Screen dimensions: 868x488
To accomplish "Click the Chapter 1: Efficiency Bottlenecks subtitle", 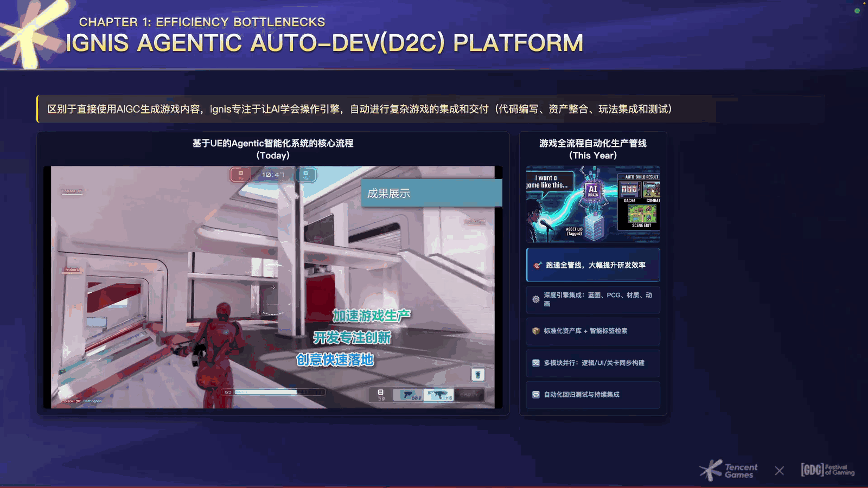I will tap(202, 22).
